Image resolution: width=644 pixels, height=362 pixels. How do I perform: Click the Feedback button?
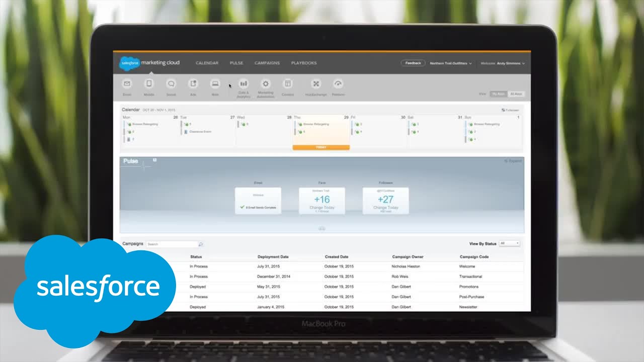413,63
